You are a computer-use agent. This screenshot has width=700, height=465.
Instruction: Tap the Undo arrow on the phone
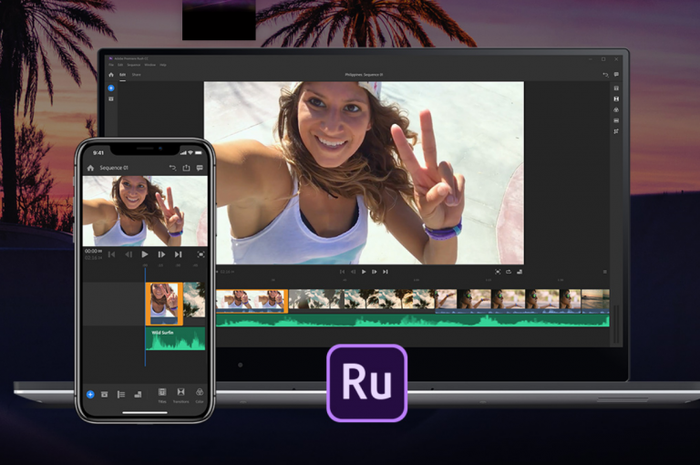coord(172,168)
